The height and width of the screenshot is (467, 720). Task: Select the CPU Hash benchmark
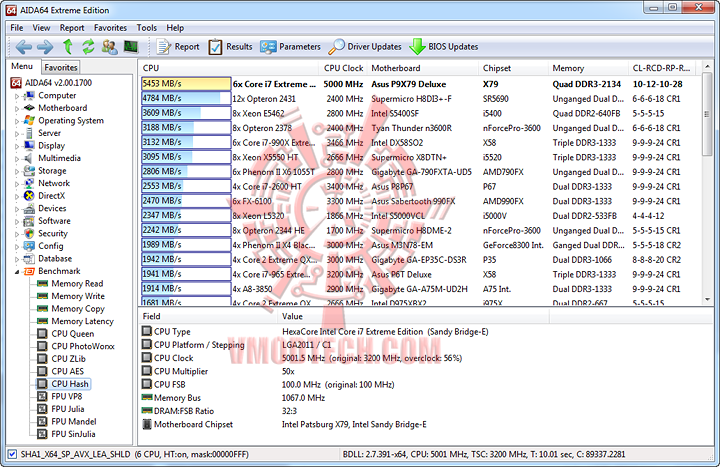[70, 384]
